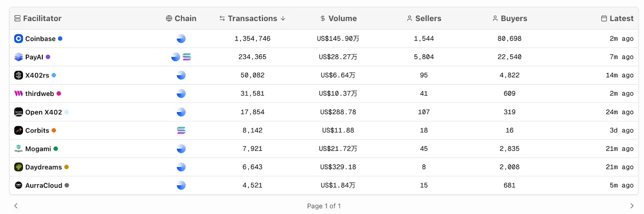Click the thirdweb logo icon
The width and height of the screenshot is (644, 214).
click(19, 93)
